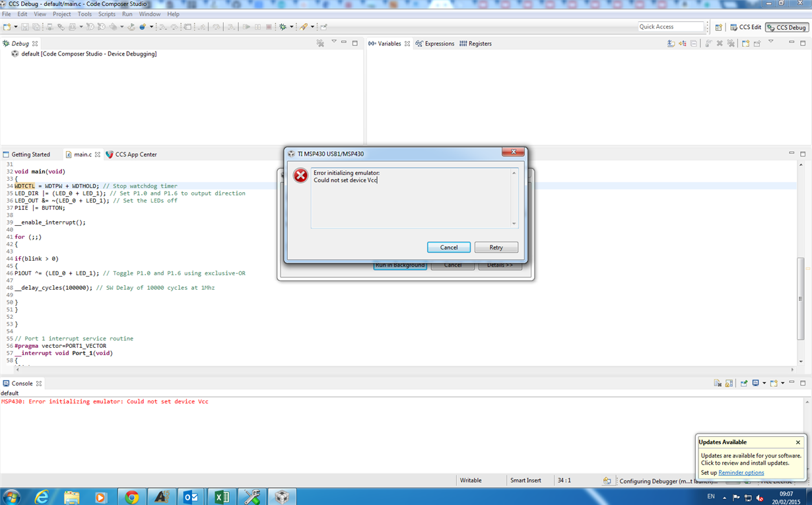Viewport: 812px width, 505px height.
Task: Open Excel from the taskbar
Action: pyautogui.click(x=221, y=496)
